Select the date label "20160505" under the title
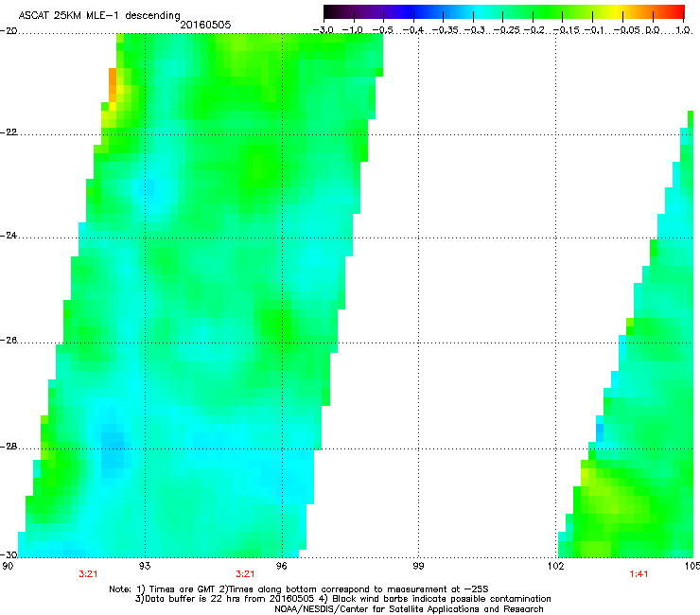Screen dimensions: 700x615 point(205,25)
